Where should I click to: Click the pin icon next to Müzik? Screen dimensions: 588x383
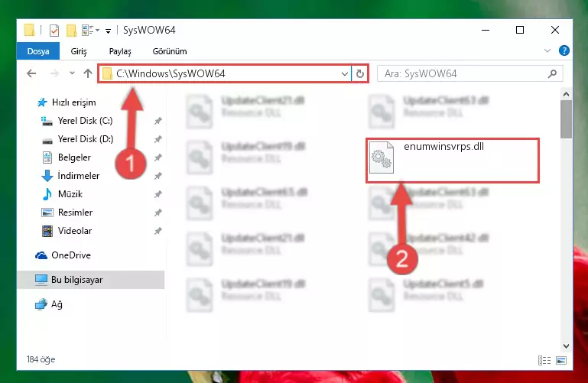pyautogui.click(x=158, y=194)
